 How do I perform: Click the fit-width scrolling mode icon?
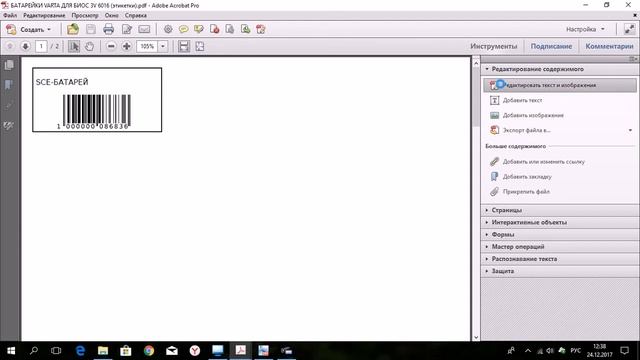pyautogui.click(x=184, y=46)
